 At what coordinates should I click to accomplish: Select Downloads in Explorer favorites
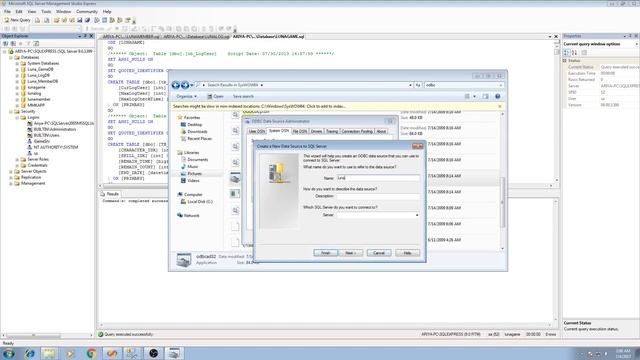(197, 131)
